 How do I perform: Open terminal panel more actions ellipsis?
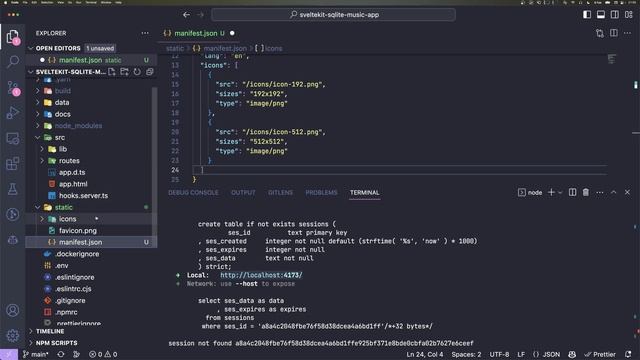(600, 192)
